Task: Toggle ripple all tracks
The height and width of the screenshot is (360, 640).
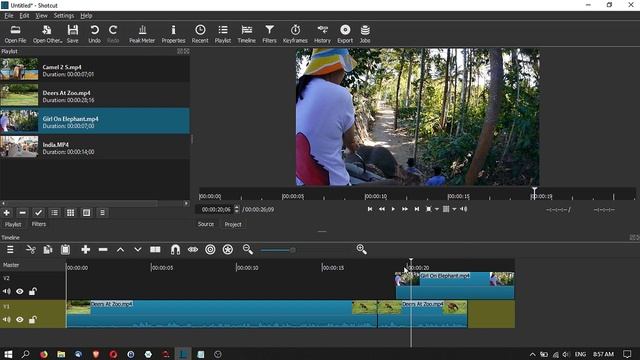Action: point(228,249)
